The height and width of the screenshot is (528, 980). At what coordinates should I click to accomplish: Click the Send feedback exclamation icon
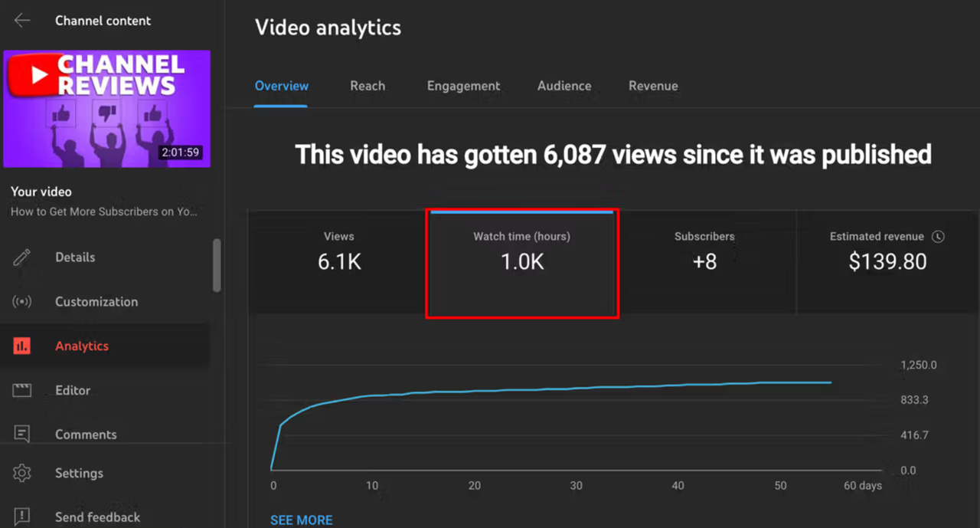pyautogui.click(x=22, y=517)
